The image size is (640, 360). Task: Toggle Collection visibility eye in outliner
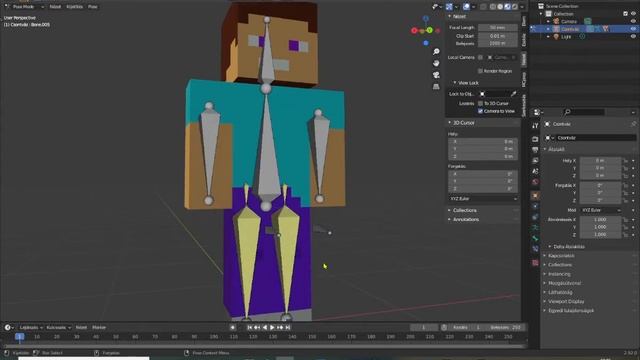tap(633, 13)
